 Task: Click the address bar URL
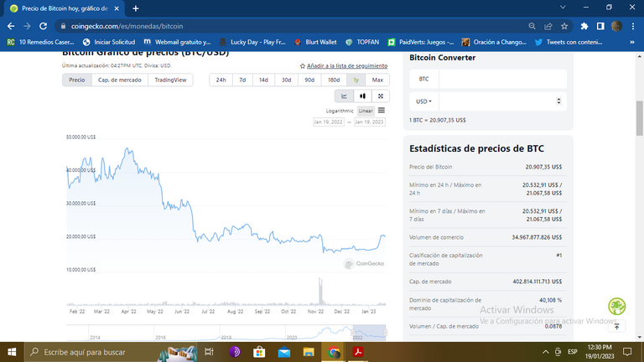[127, 26]
